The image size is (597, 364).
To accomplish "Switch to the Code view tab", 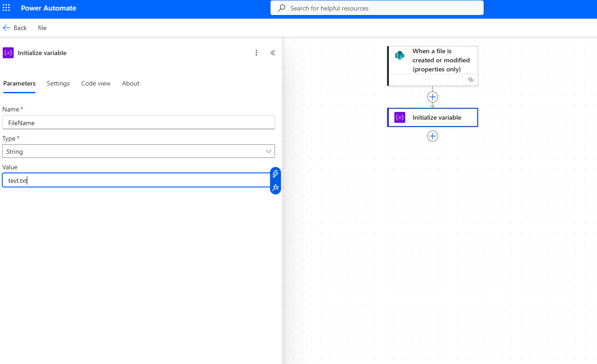I will click(x=96, y=83).
